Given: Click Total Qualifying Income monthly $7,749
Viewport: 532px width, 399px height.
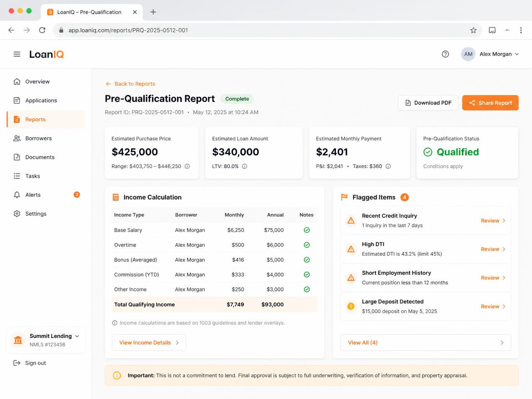Looking at the screenshot, I should point(235,305).
